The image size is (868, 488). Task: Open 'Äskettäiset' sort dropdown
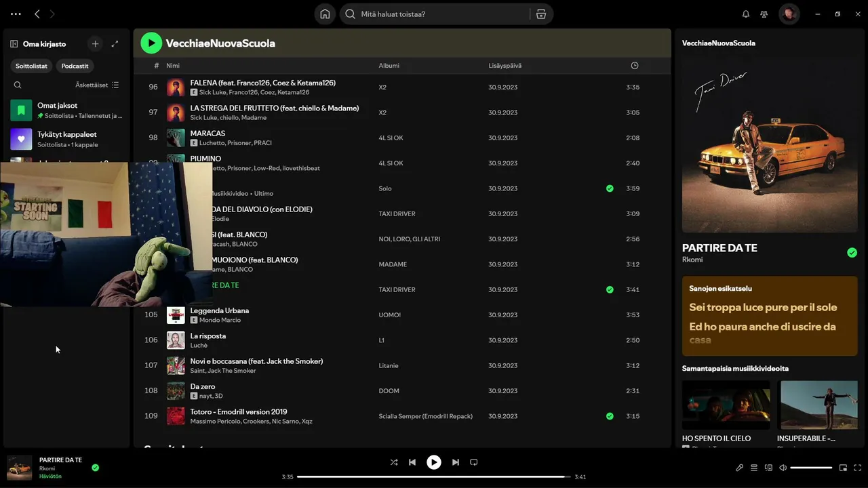coord(97,85)
